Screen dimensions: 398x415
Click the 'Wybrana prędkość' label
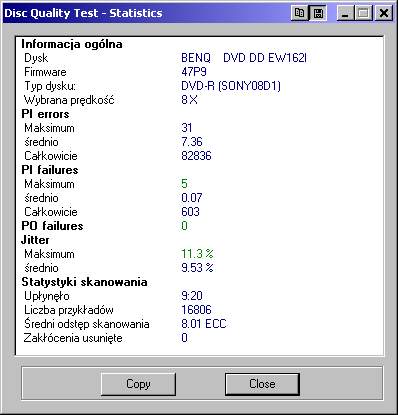pos(69,100)
